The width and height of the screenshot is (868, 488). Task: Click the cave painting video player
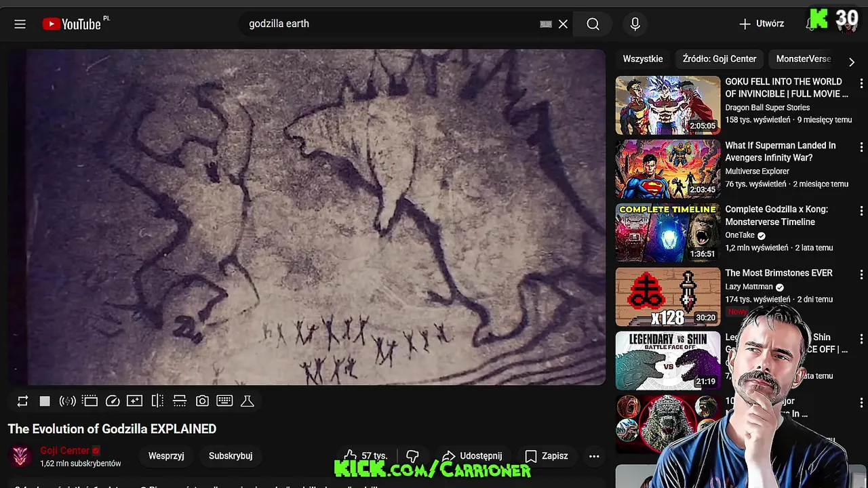click(307, 217)
